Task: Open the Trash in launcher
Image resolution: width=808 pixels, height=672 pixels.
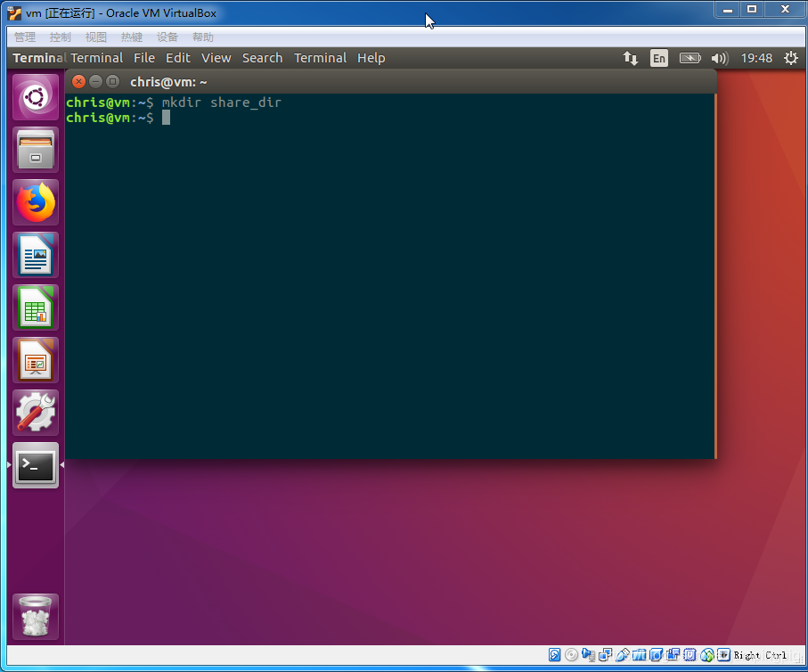Action: (x=36, y=617)
